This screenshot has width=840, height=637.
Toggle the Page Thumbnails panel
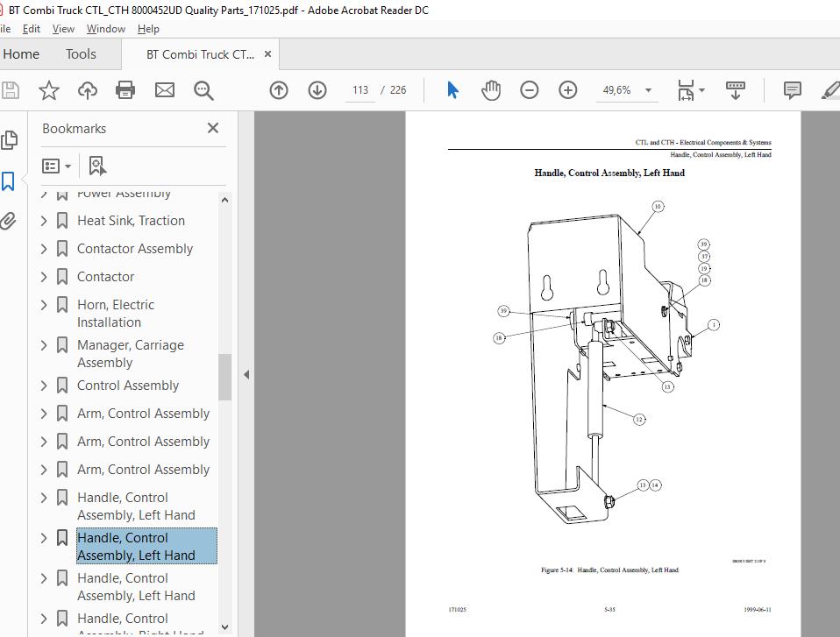coord(10,140)
